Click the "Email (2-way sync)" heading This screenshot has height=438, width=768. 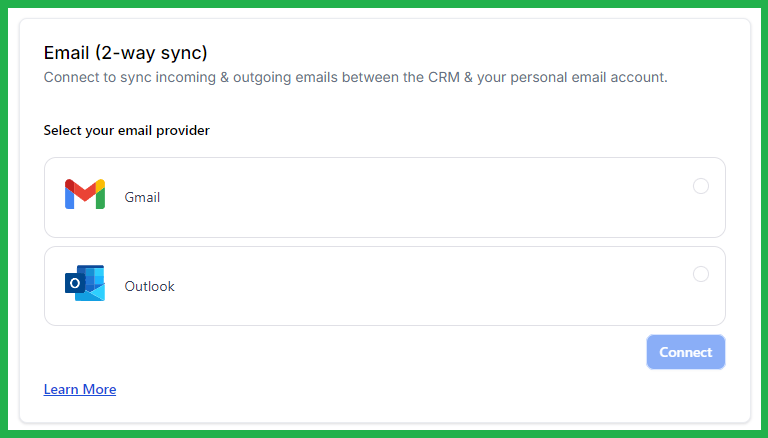point(125,52)
